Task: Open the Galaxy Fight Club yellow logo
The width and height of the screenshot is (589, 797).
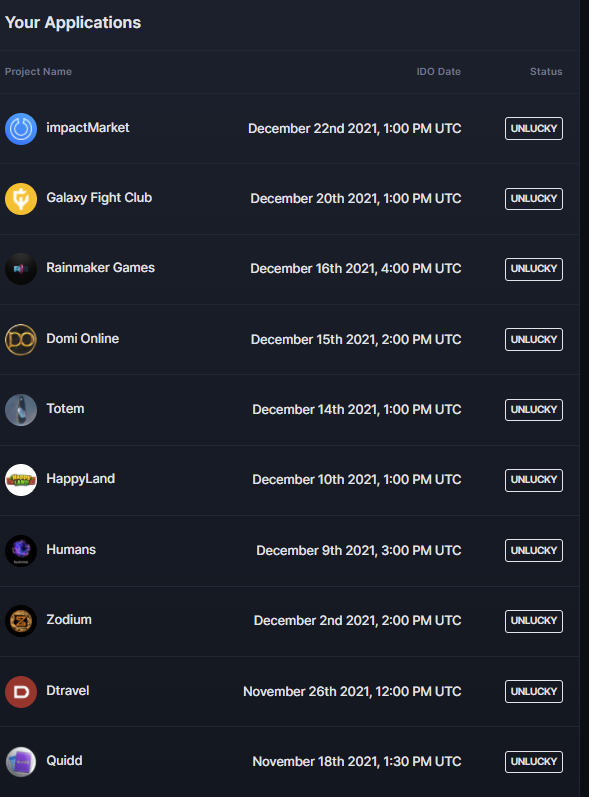Action: click(21, 199)
